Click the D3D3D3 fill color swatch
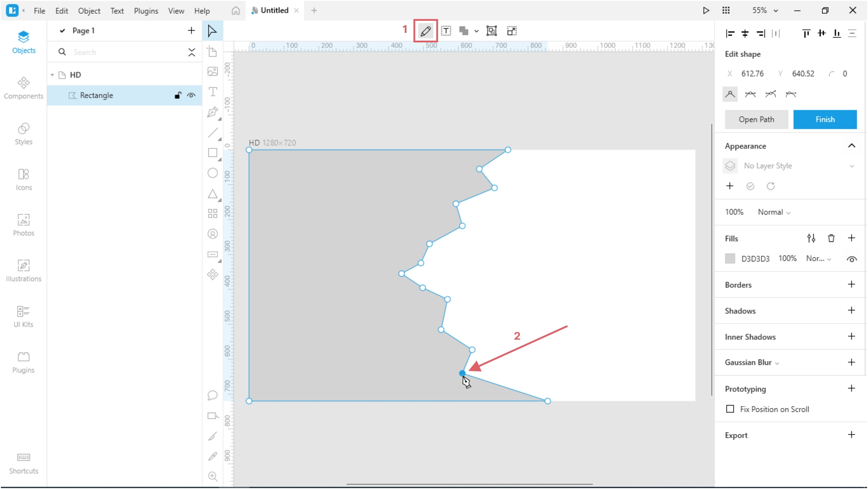This screenshot has width=868, height=489. click(730, 258)
